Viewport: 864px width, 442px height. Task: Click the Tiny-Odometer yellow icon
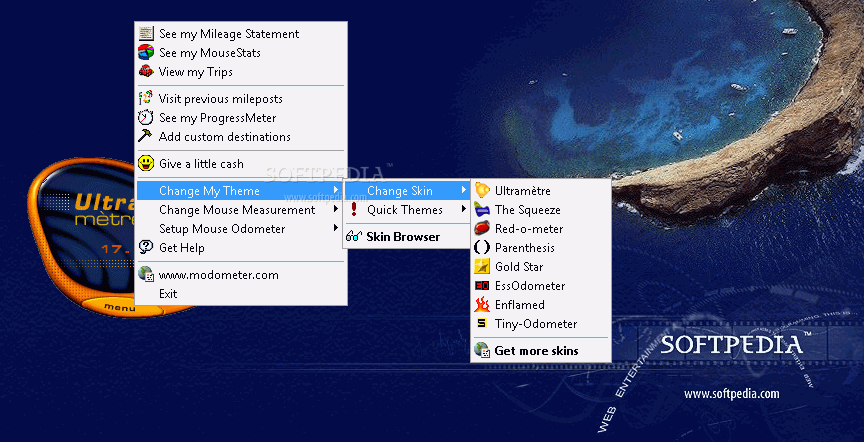pyautogui.click(x=482, y=324)
